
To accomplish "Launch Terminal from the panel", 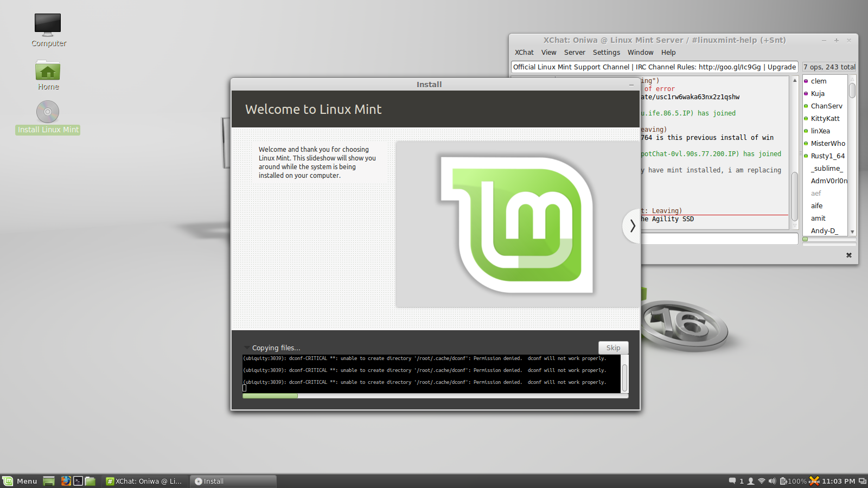I will 78,481.
